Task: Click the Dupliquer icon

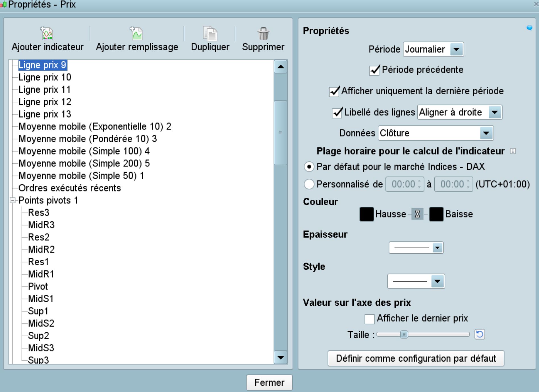Action: (210, 34)
